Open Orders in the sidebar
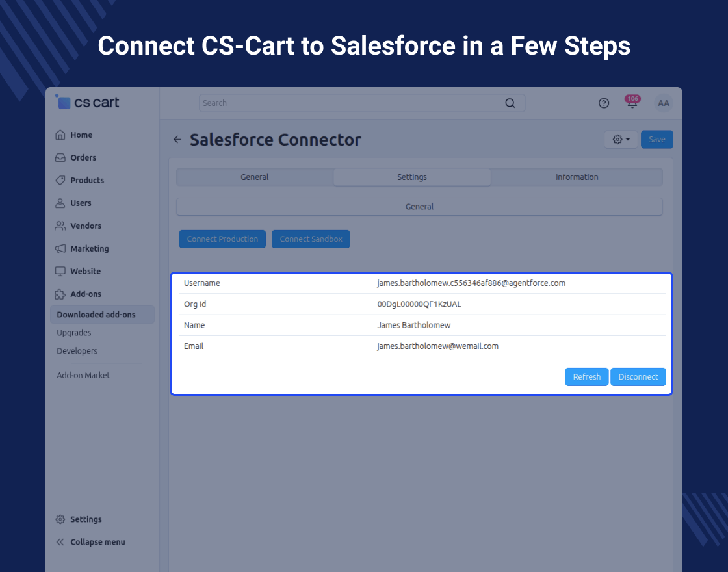728x572 pixels. tap(83, 158)
